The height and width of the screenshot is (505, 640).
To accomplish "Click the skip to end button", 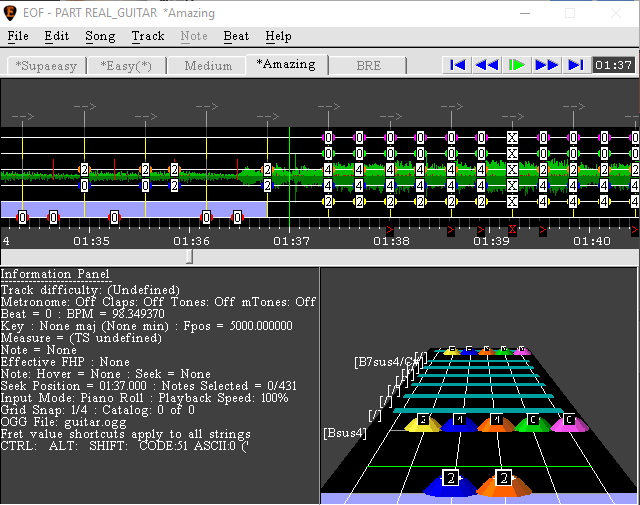I will click(x=576, y=65).
